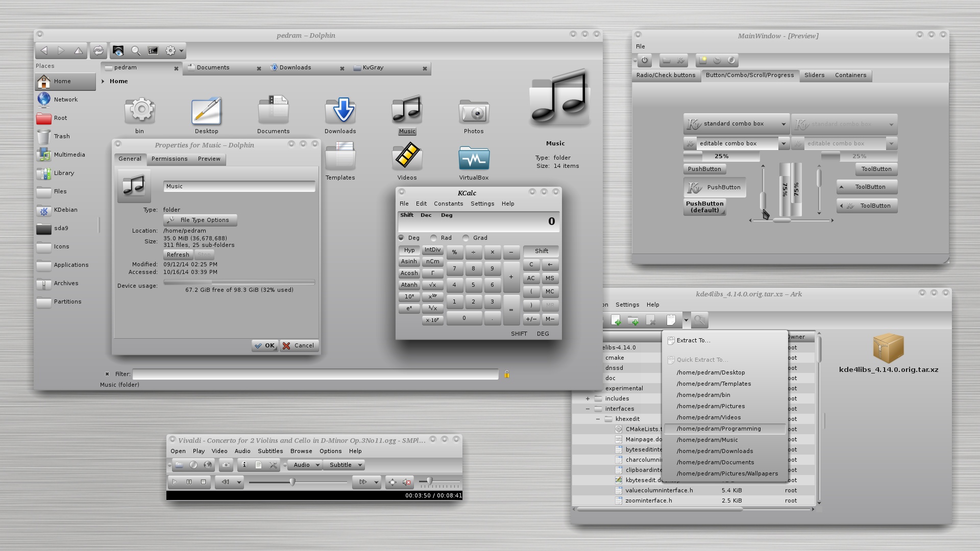Image resolution: width=980 pixels, height=551 pixels.
Task: Drag the VLC playback progress slider
Action: point(292,481)
